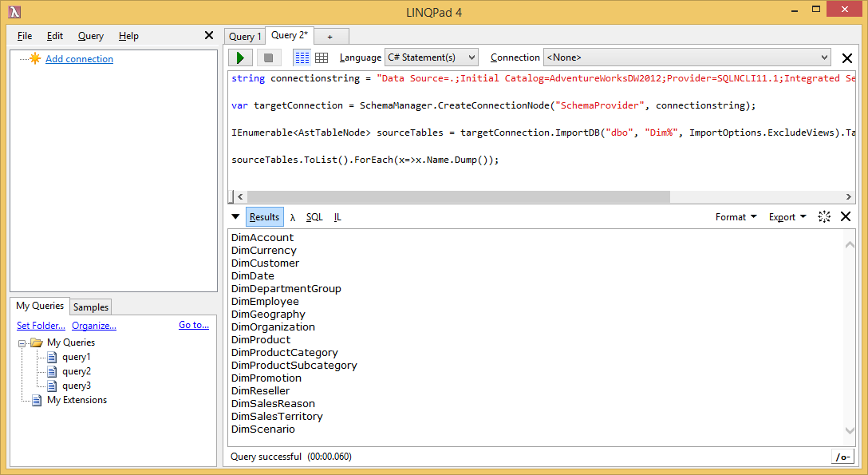This screenshot has width=868, height=475.
Task: Open the Format dropdown menu
Action: tap(736, 217)
